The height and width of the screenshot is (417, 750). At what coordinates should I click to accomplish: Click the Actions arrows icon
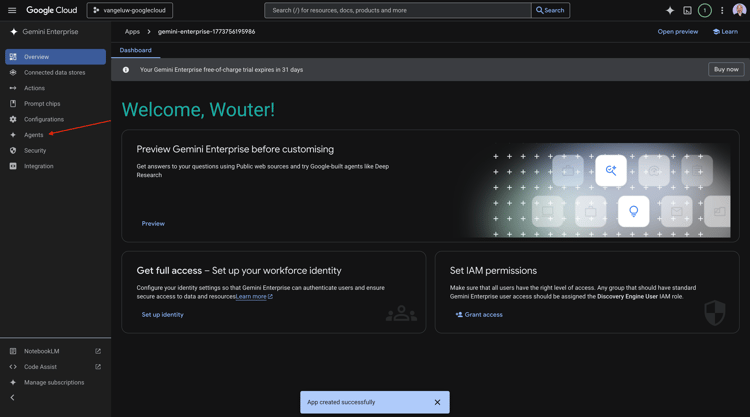click(13, 88)
